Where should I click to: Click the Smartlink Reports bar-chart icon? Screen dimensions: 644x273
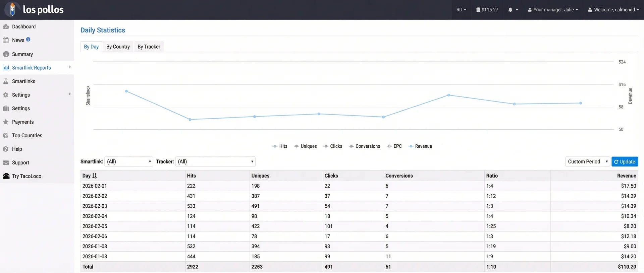click(6, 68)
